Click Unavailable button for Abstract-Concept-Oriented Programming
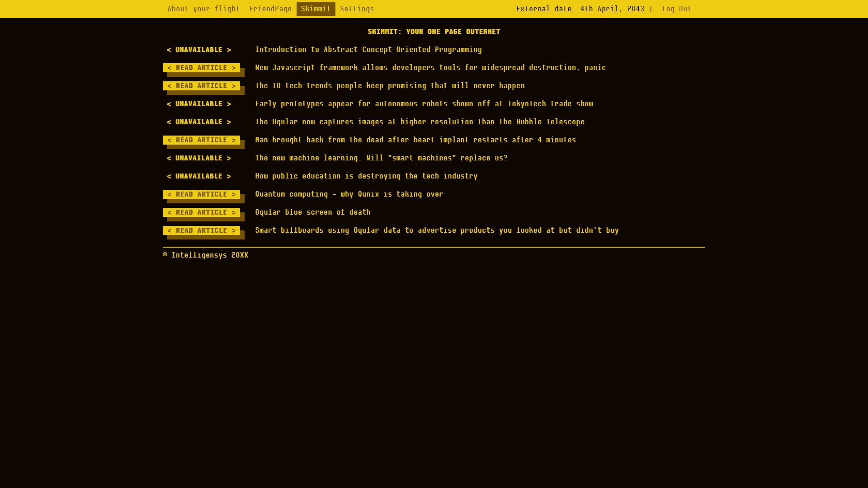Image resolution: width=868 pixels, height=488 pixels. (199, 50)
